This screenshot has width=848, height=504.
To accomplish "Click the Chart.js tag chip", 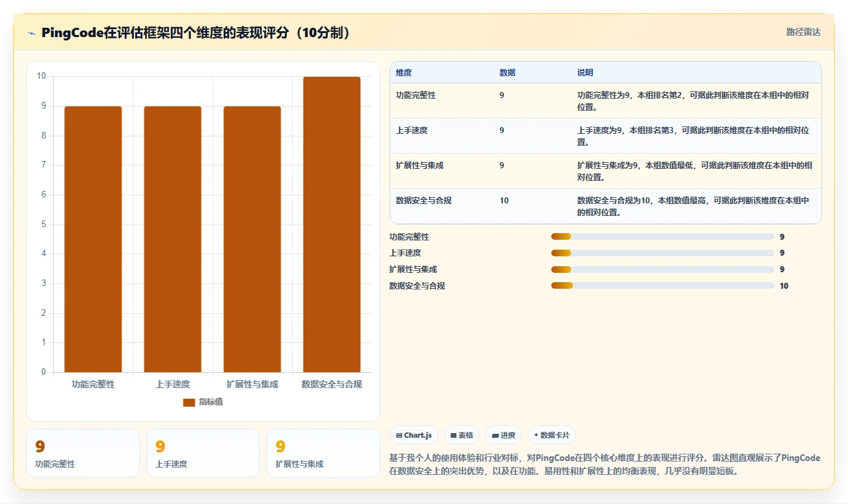I will [413, 435].
